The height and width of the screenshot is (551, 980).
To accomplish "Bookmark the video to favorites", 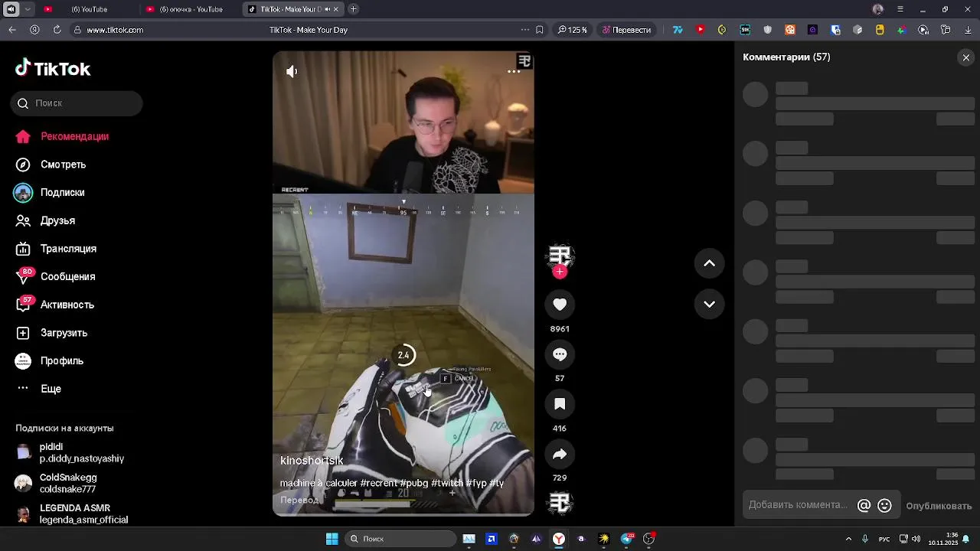I will pos(560,404).
